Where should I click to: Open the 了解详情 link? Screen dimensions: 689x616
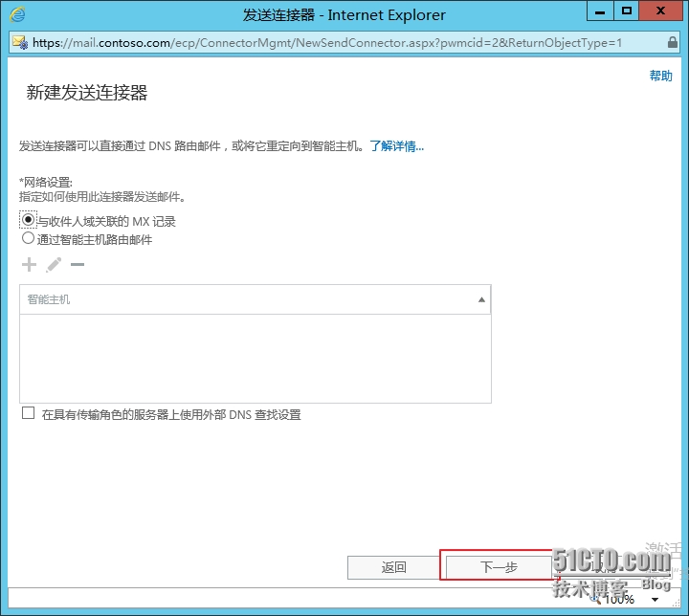(396, 146)
